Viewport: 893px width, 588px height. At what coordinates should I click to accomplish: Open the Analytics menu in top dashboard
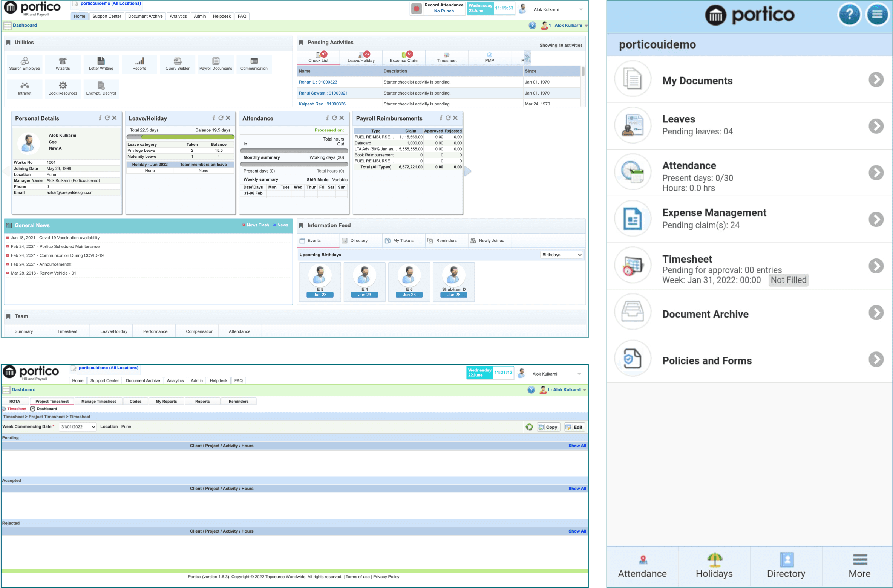coord(178,16)
